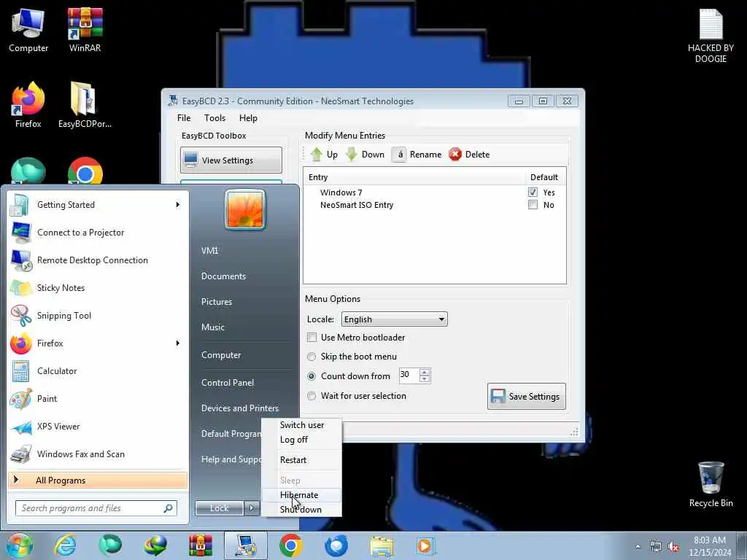Click the user account picture in Start menu

pos(245,209)
